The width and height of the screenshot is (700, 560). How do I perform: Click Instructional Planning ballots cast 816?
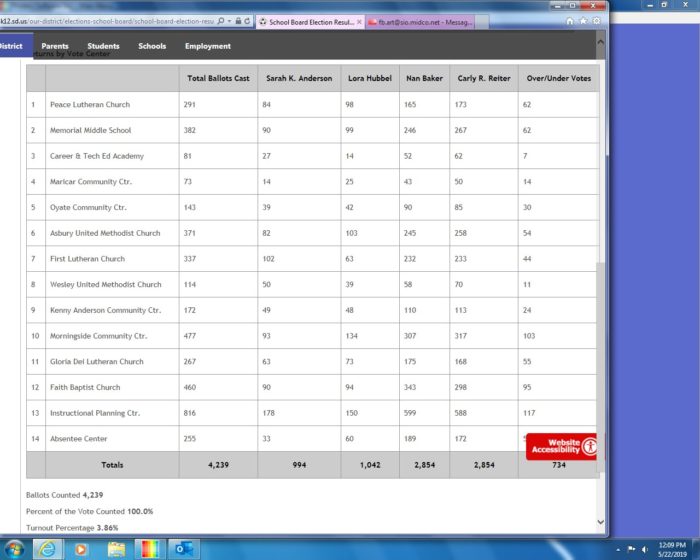(189, 413)
